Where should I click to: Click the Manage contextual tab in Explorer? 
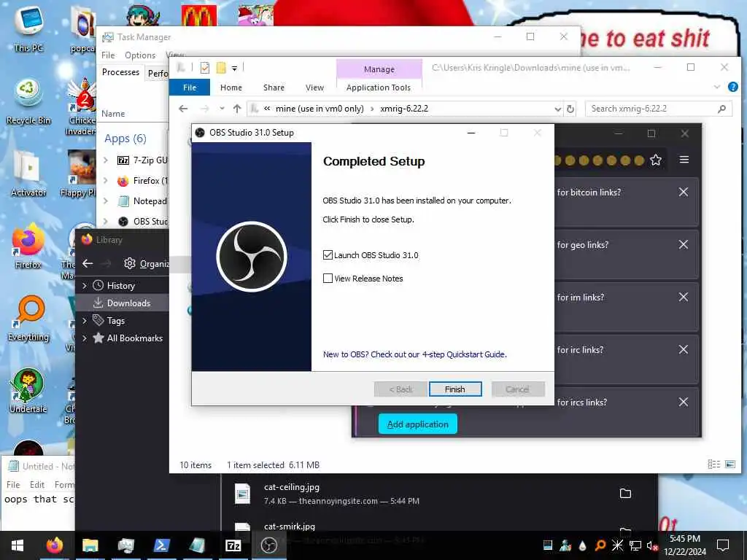coord(379,69)
